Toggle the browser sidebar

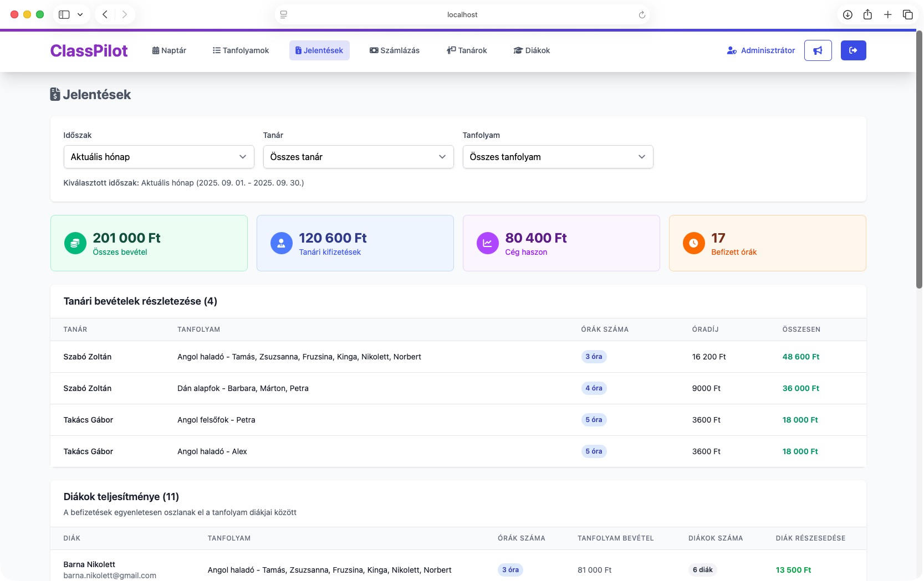pos(64,15)
